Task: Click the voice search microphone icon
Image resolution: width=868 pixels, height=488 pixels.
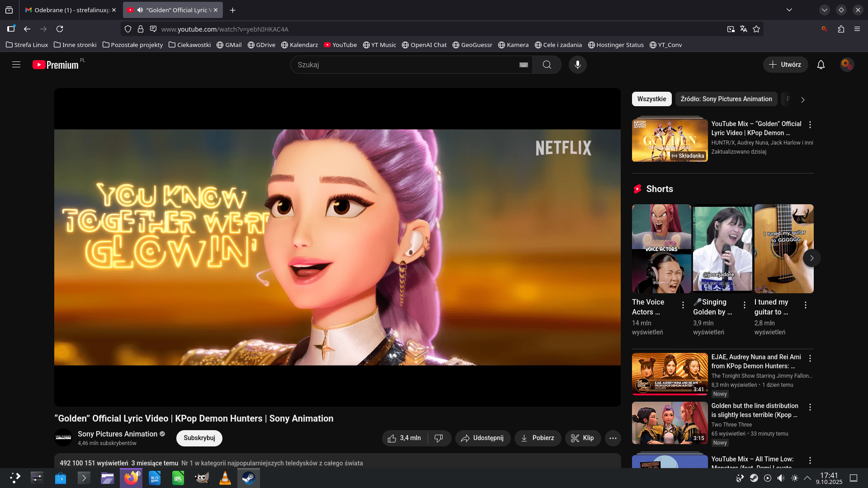Action: pyautogui.click(x=577, y=65)
